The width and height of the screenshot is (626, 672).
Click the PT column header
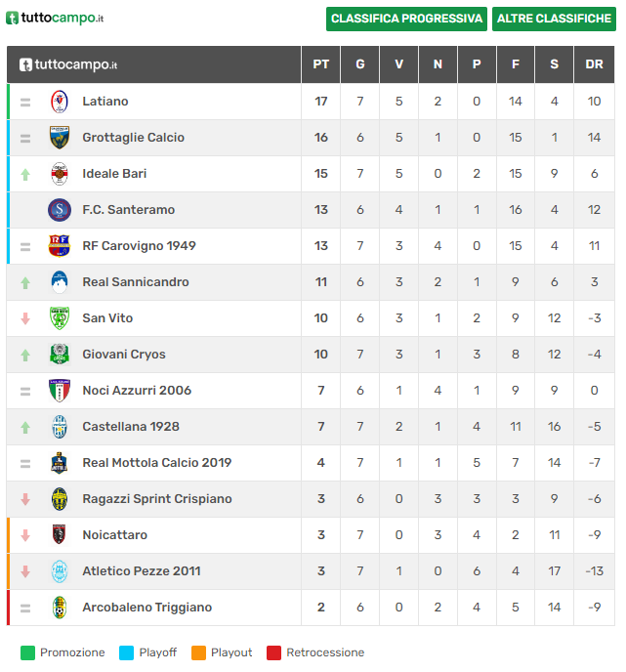coord(321,64)
